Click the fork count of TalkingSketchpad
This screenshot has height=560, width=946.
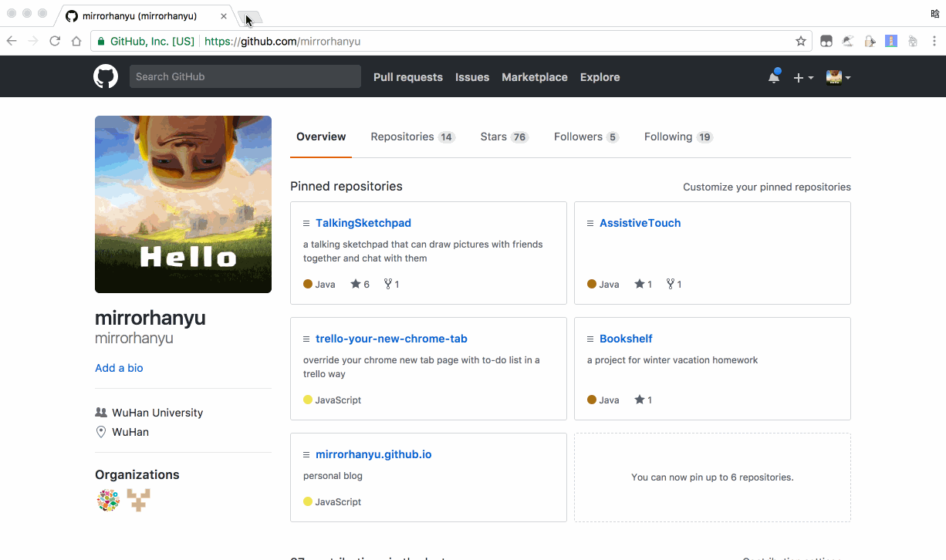pyautogui.click(x=391, y=284)
